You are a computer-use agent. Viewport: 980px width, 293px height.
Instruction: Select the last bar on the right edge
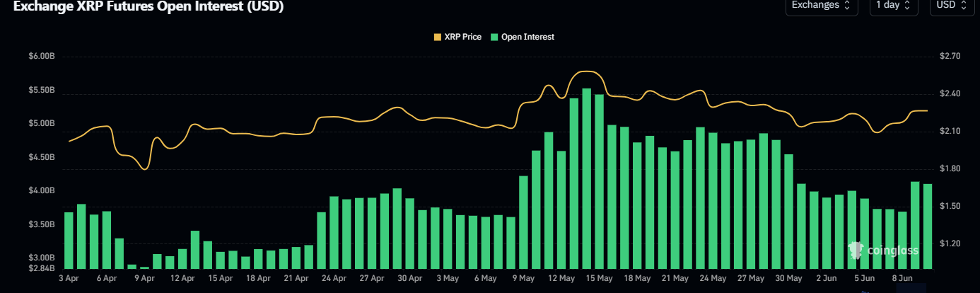pyautogui.click(x=928, y=226)
